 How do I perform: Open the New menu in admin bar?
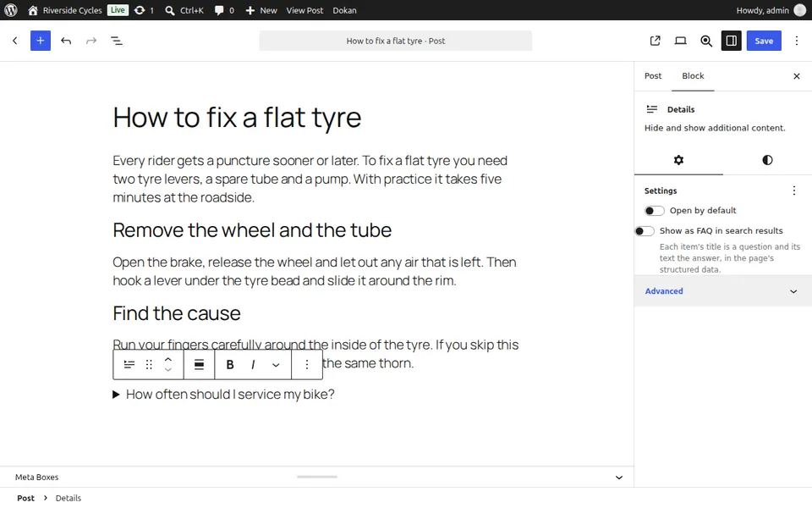261,10
